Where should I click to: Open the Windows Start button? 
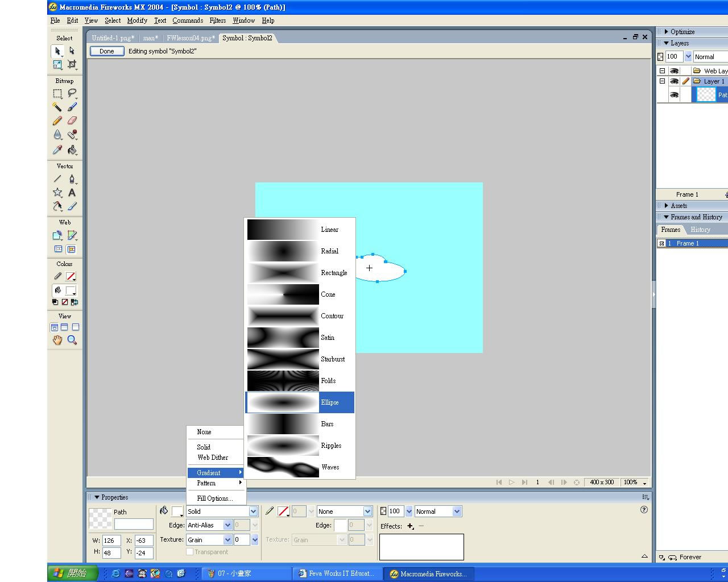[x=73, y=573]
